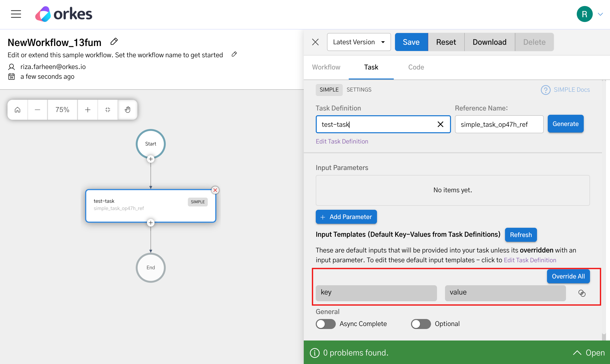Enable the Async Complete toggle
This screenshot has width=610, height=364.
click(325, 324)
